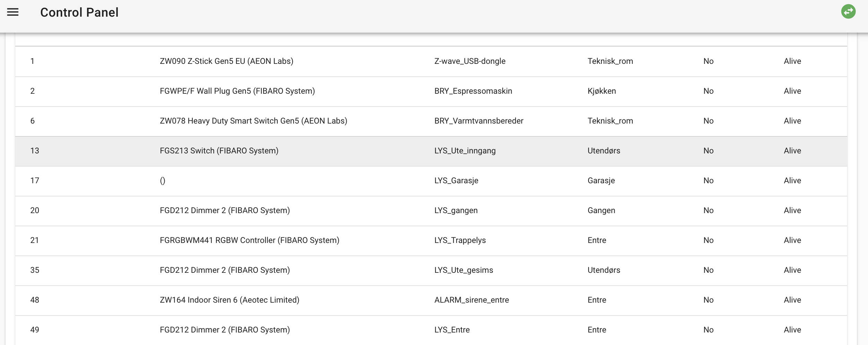Click the Gangen location cell
The height and width of the screenshot is (345, 868).
point(601,211)
